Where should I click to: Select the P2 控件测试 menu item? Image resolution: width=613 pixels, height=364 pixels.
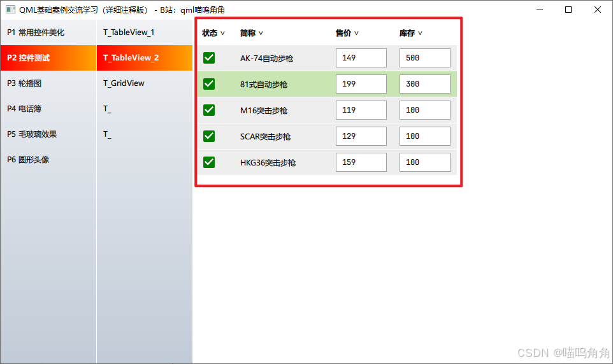48,58
